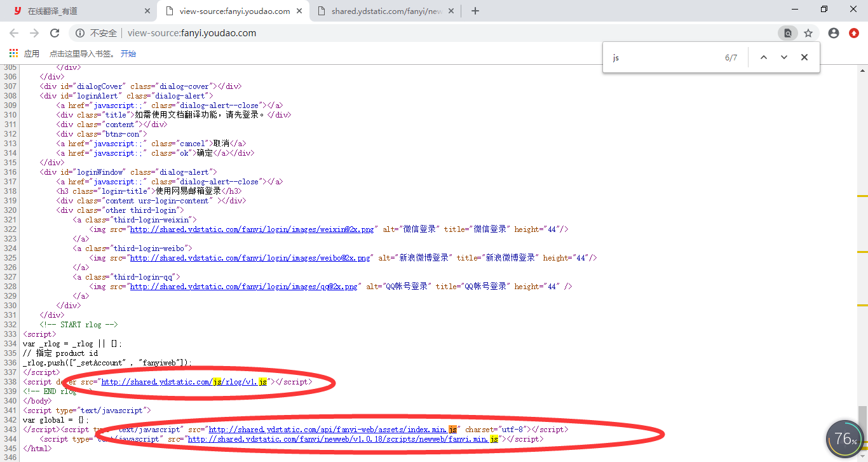Click the 确定 ok anchor text
This screenshot has width=868, height=462.
pyautogui.click(x=205, y=153)
